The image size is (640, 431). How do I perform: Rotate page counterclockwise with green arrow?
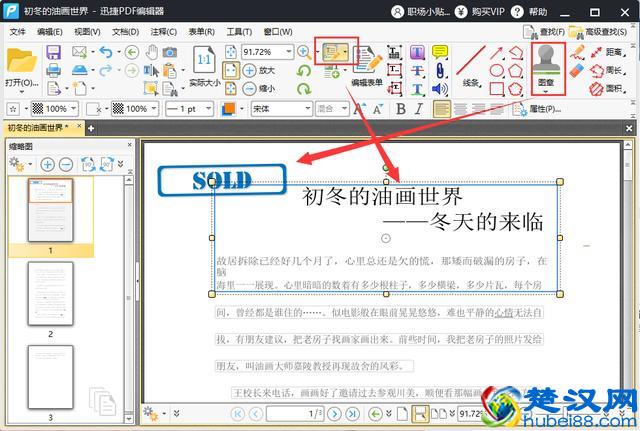click(304, 71)
